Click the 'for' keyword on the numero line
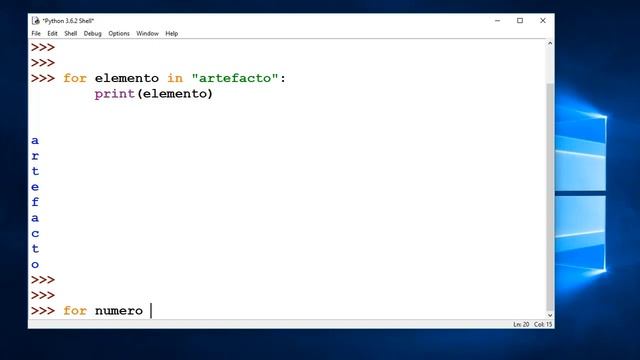The width and height of the screenshot is (640, 360). click(75, 311)
